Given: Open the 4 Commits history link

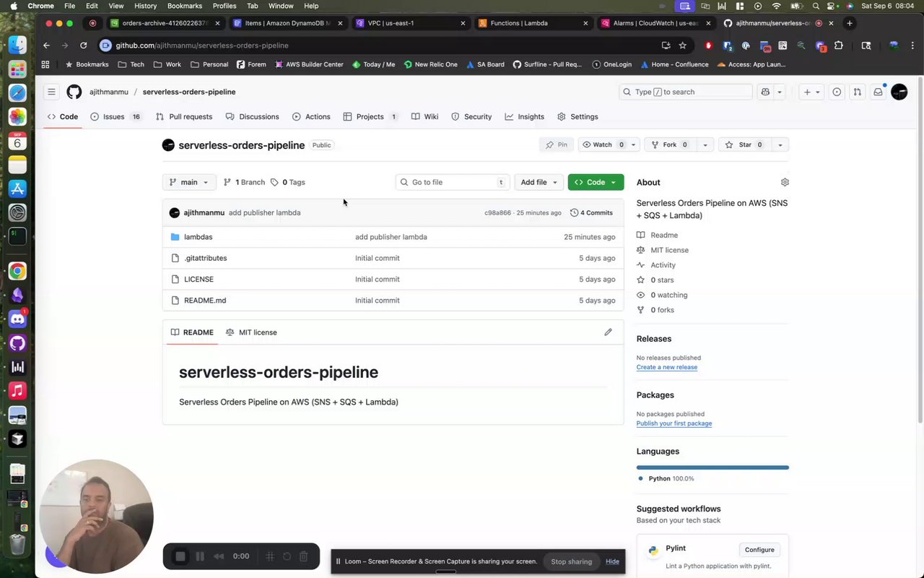Looking at the screenshot, I should 591,212.
